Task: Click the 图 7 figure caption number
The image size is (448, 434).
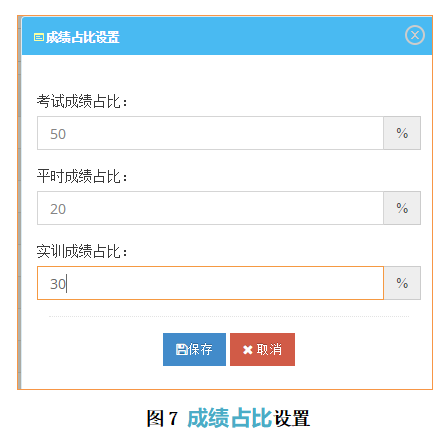Action: pos(162,418)
